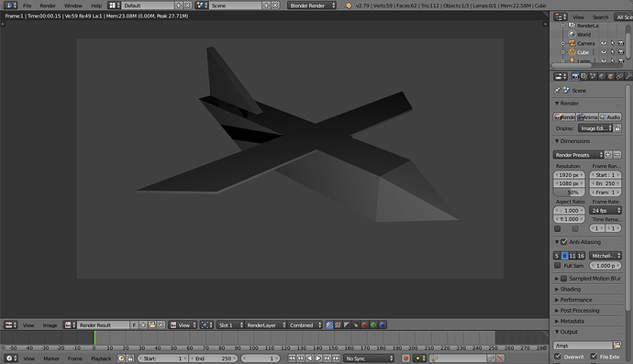Screen dimensions: 633x364
Task: Show only the green channel
Action: point(373,325)
